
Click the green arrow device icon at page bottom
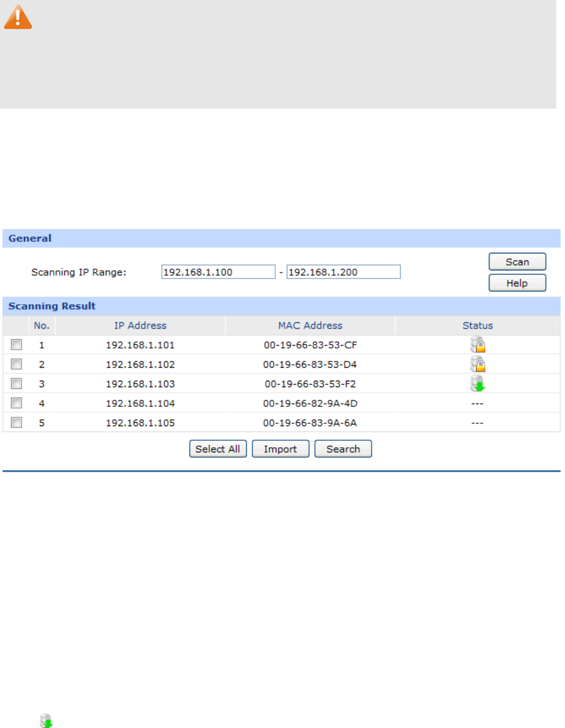pyautogui.click(x=46, y=721)
